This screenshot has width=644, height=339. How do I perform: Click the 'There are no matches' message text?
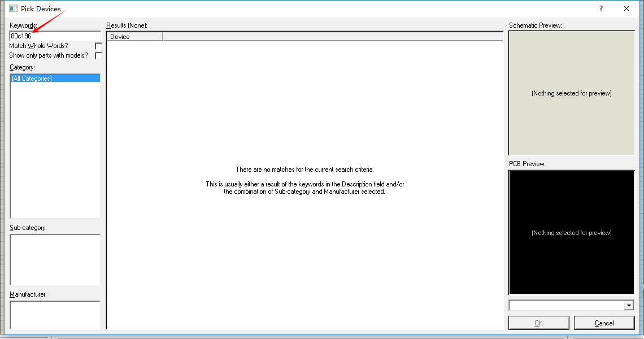click(304, 169)
